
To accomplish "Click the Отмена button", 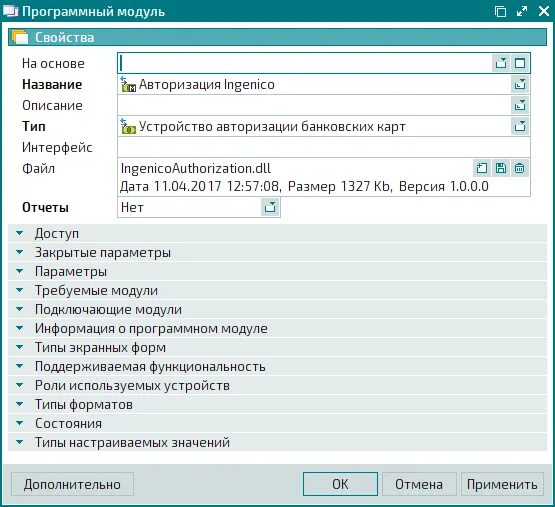I will 419,484.
